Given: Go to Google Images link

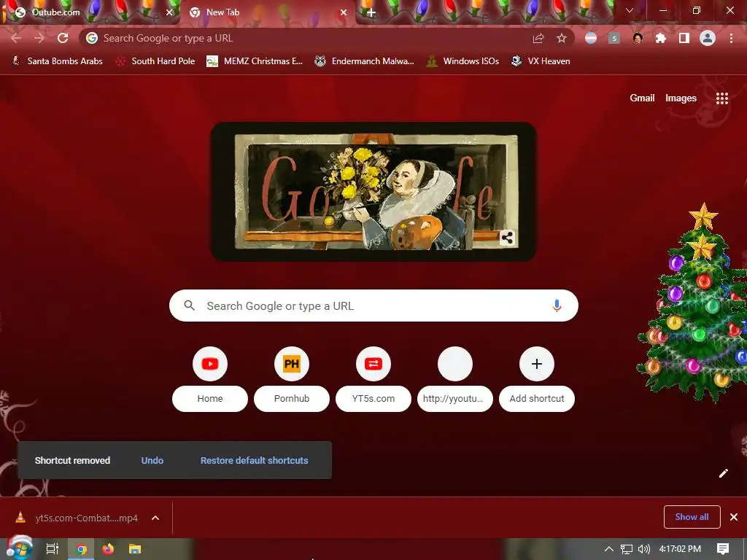Looking at the screenshot, I should pyautogui.click(x=681, y=98).
